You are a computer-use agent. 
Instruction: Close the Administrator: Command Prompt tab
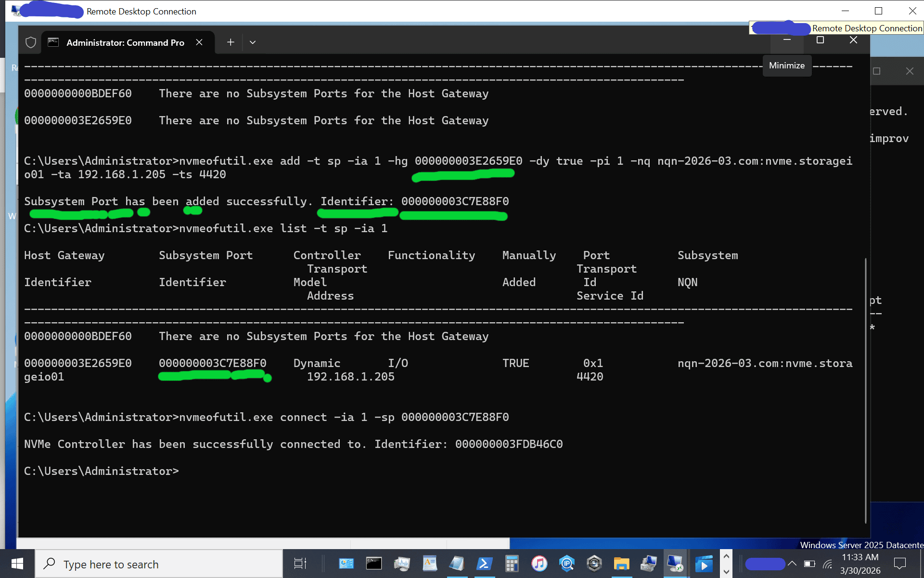[199, 42]
